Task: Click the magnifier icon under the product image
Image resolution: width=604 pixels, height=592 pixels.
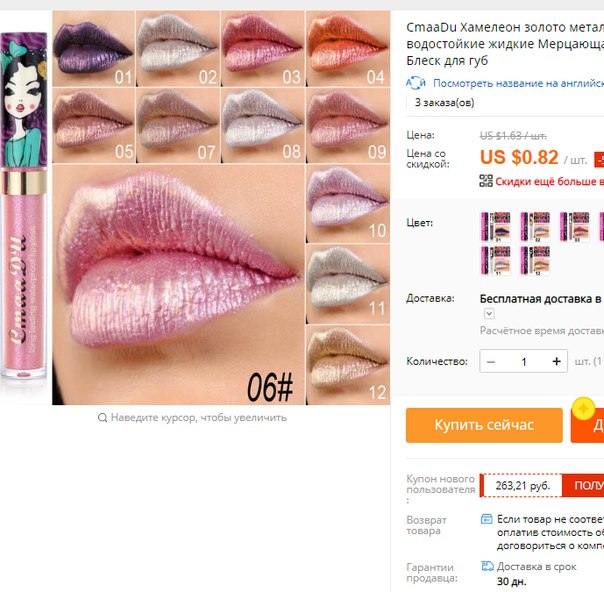Action: click(x=102, y=418)
